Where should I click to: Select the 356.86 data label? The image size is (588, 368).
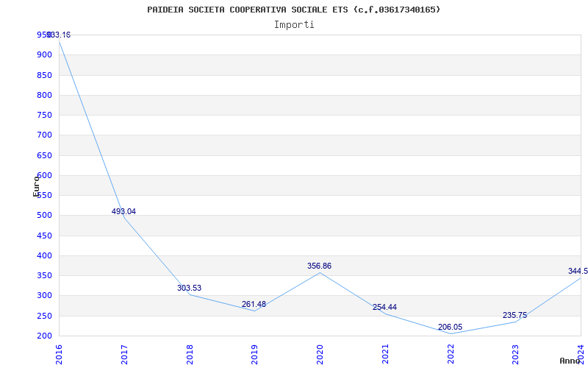coord(320,266)
